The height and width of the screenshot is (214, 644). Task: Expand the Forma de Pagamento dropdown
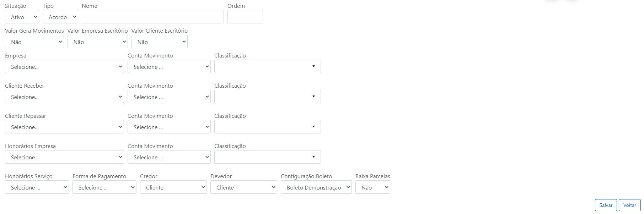coord(104,187)
